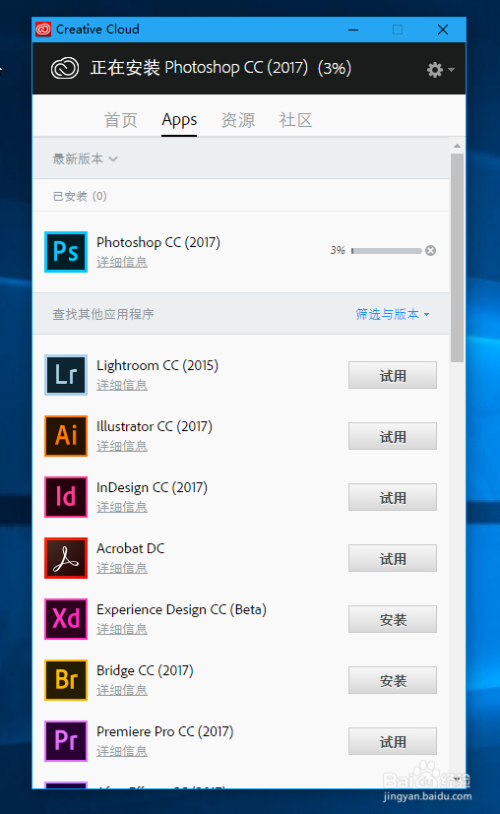Click 试用 for Lightroom CC (2015)
The height and width of the screenshot is (814, 500).
393,375
